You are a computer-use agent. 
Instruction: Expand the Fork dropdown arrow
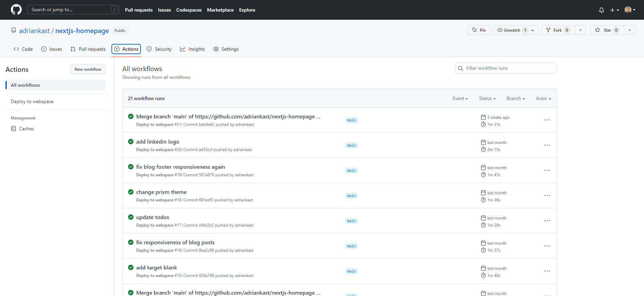click(x=580, y=30)
